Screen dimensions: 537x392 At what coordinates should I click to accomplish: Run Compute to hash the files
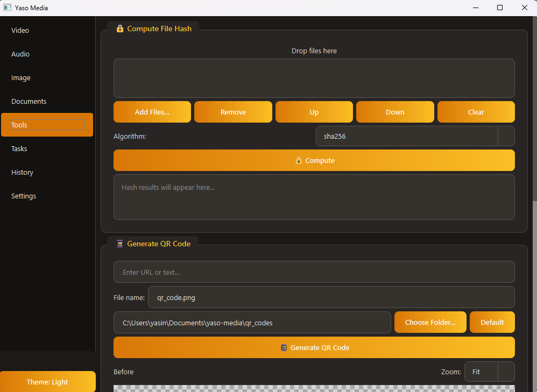(314, 160)
